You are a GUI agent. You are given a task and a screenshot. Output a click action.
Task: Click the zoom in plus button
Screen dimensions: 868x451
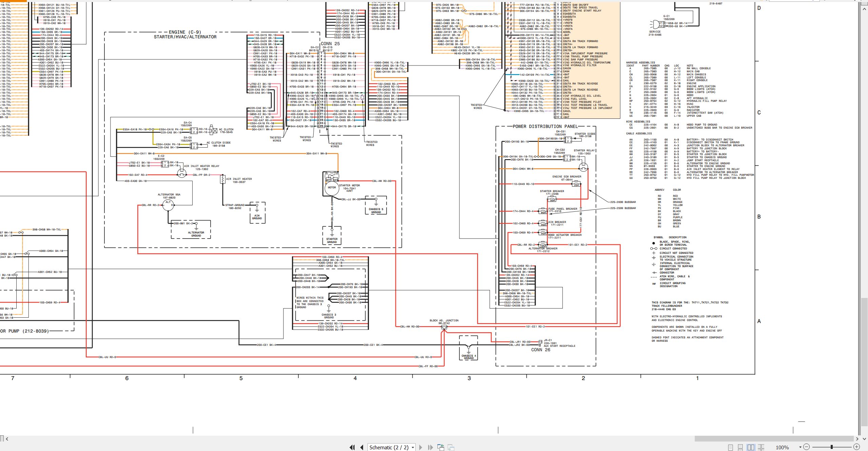pos(856,447)
